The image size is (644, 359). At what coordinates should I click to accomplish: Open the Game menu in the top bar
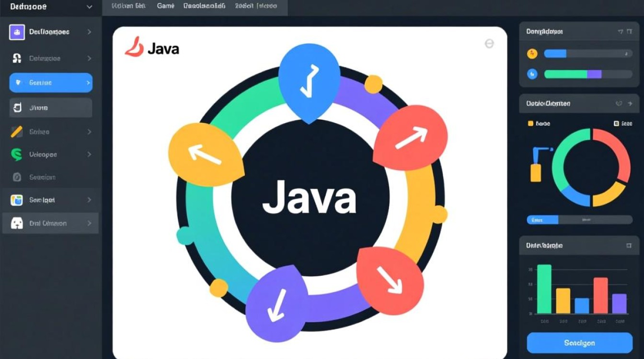point(165,6)
